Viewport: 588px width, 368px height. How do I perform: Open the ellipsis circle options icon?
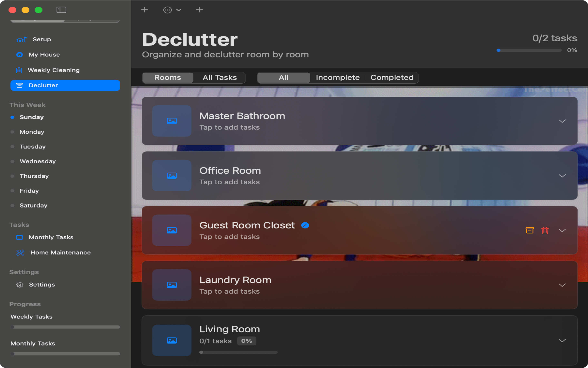[x=167, y=10]
